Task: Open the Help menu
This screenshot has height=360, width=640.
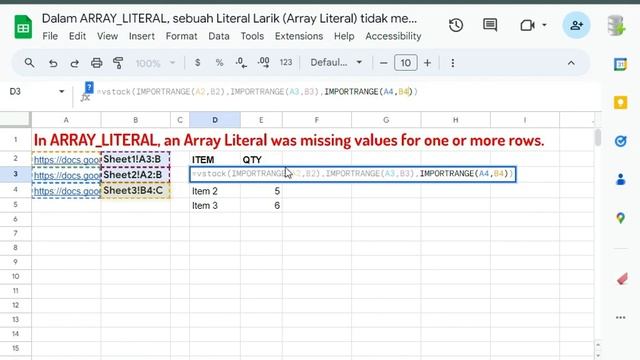Action: pyautogui.click(x=344, y=36)
